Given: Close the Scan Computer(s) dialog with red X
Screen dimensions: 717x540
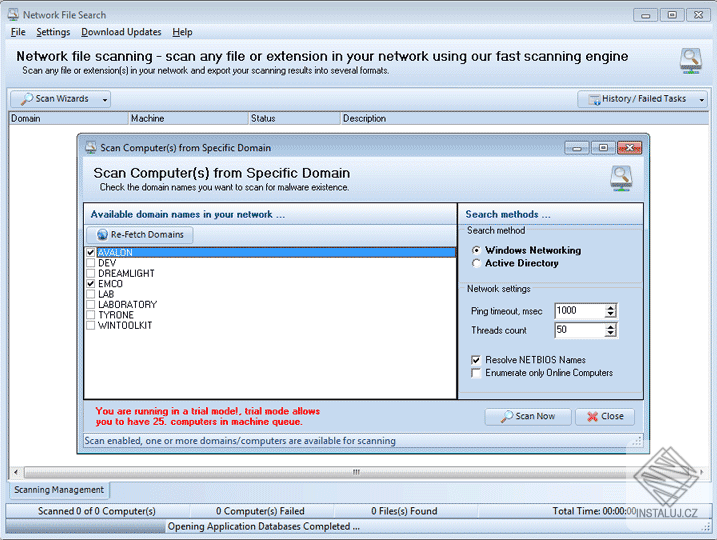Looking at the screenshot, I should (630, 148).
